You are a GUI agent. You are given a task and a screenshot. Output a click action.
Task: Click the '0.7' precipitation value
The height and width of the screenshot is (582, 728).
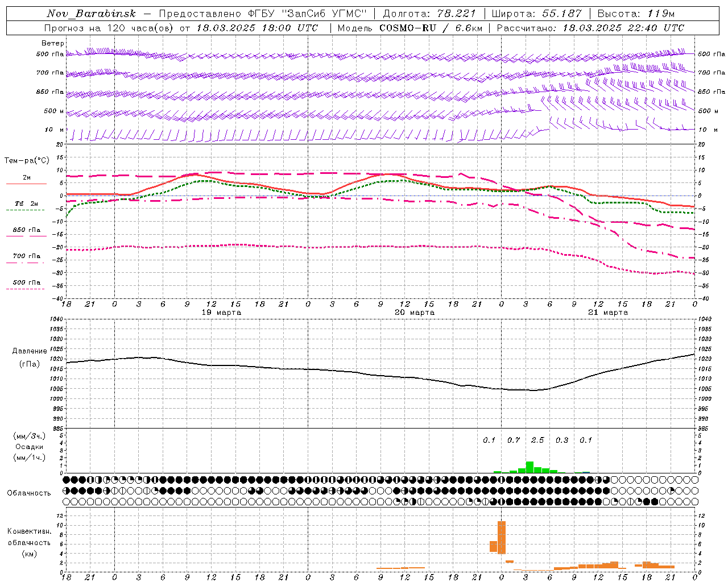click(514, 440)
